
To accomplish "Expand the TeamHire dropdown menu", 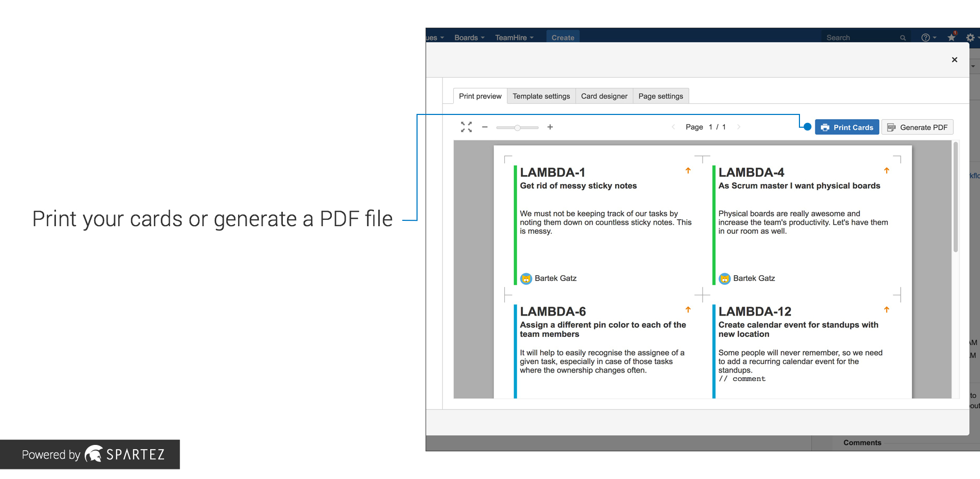I will 514,37.
